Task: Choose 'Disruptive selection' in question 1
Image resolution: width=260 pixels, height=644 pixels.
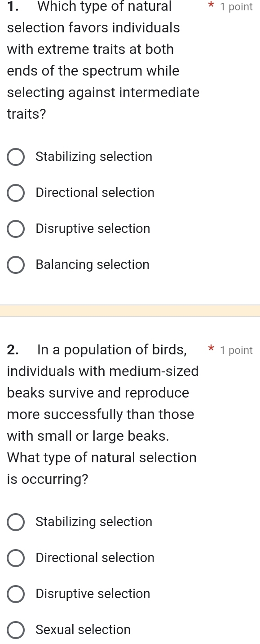Action: click(x=16, y=228)
